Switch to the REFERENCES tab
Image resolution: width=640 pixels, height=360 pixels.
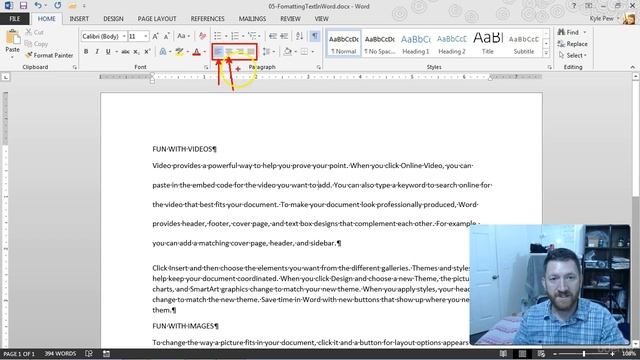(x=208, y=19)
